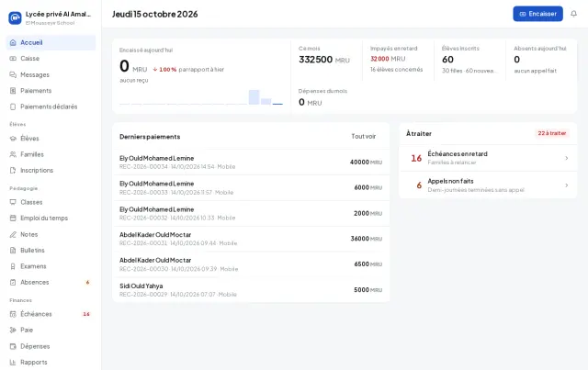Click the Notes pencil icon

13,234
